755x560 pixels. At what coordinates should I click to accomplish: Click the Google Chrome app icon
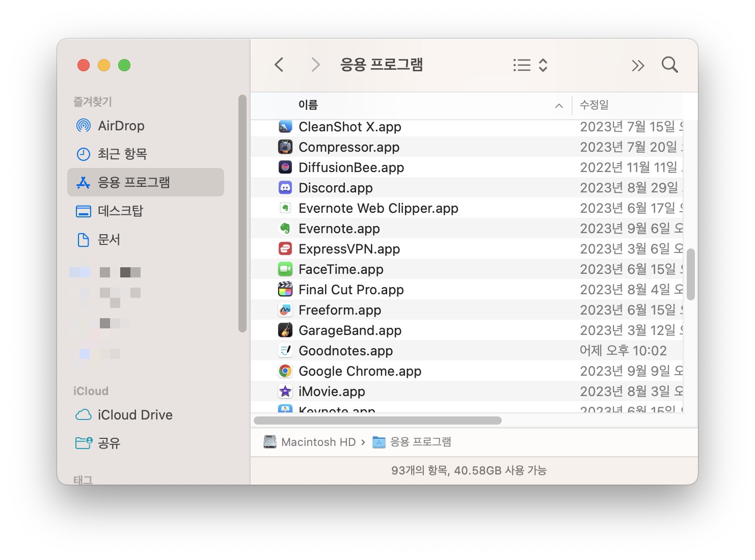(285, 371)
